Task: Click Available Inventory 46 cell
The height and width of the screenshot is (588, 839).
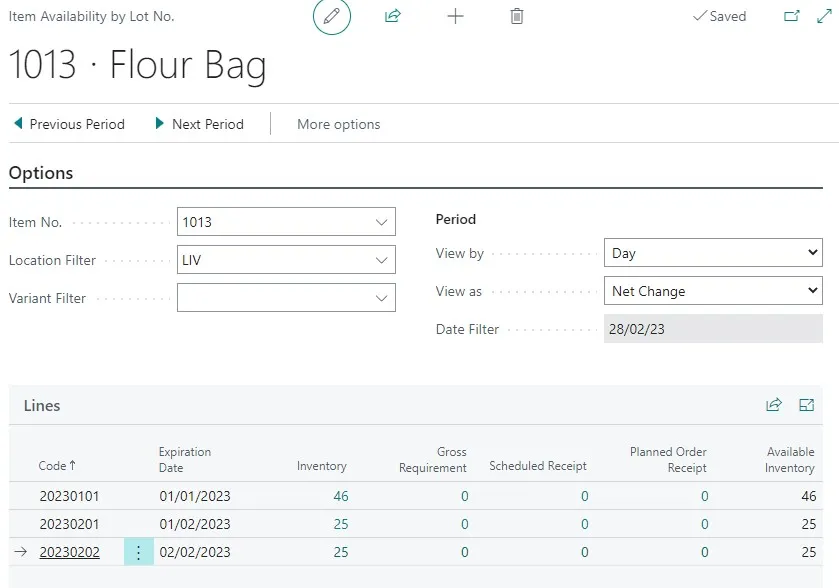Action: [809, 496]
